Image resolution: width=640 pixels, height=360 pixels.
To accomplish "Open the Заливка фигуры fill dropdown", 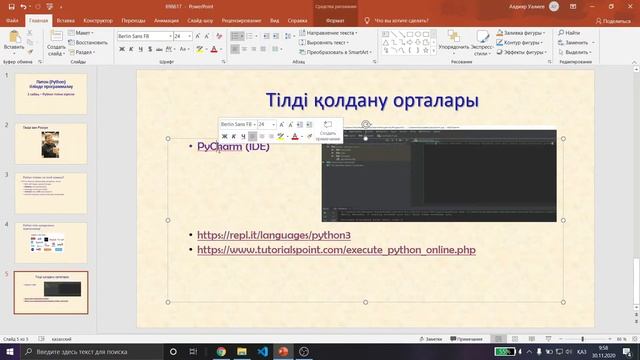I will click(521, 33).
